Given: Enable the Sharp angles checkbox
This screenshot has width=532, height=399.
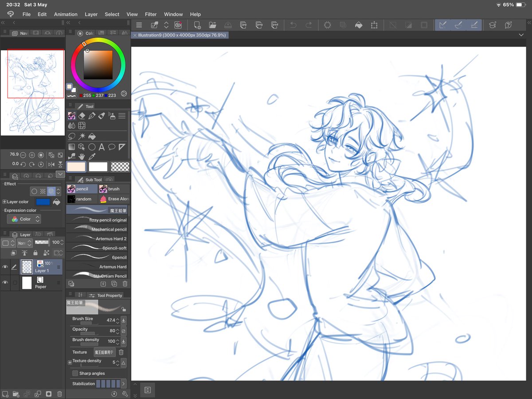Looking at the screenshot, I should tap(75, 373).
